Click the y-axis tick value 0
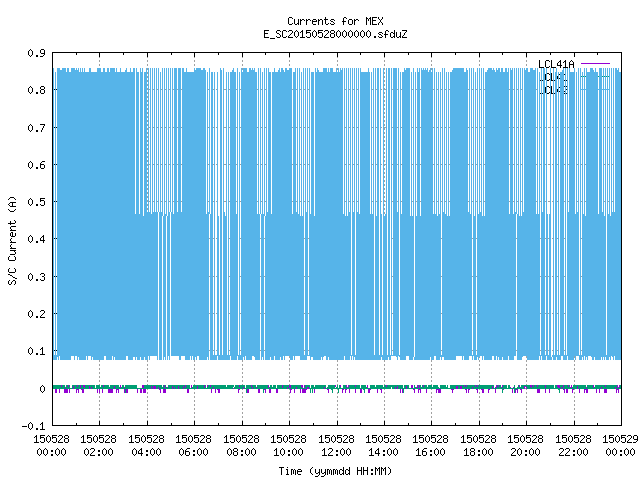This screenshot has height=480, width=640. (x=42, y=389)
